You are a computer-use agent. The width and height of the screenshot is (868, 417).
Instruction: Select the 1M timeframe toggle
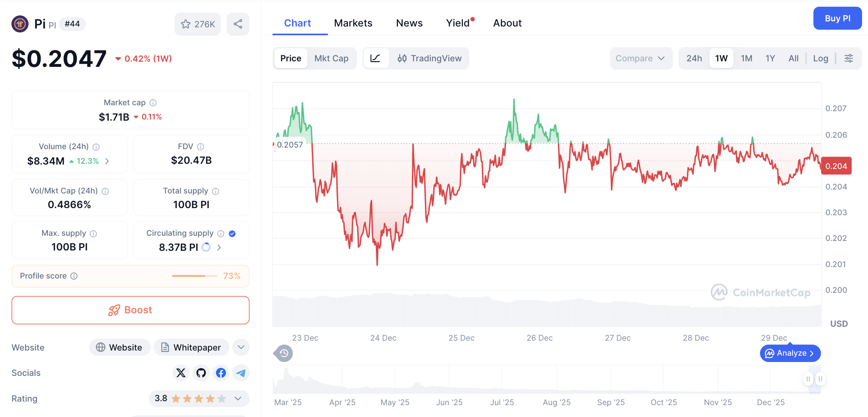[x=746, y=58]
